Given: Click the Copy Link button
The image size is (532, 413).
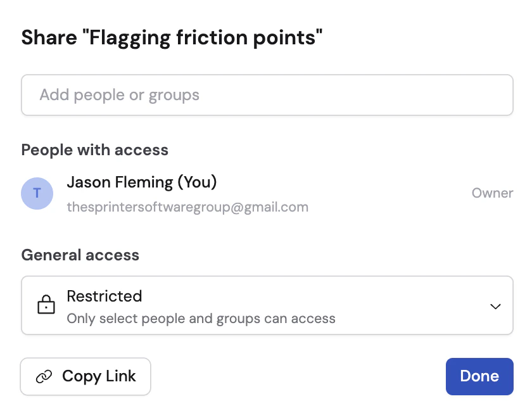Looking at the screenshot, I should 85,376.
